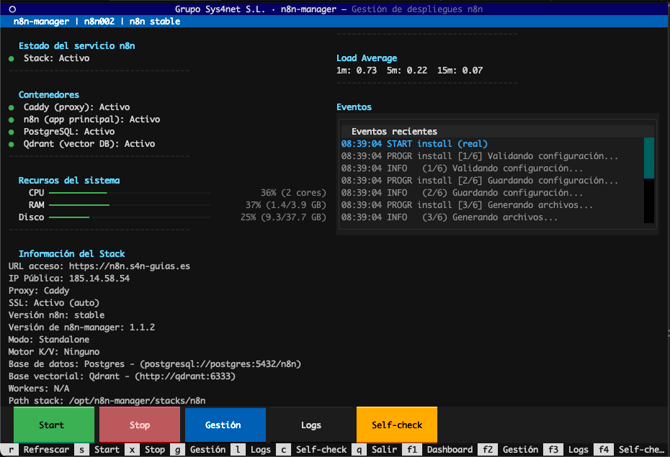670x457 pixels.
Task: Open the dark Logs button
Action: 310,425
